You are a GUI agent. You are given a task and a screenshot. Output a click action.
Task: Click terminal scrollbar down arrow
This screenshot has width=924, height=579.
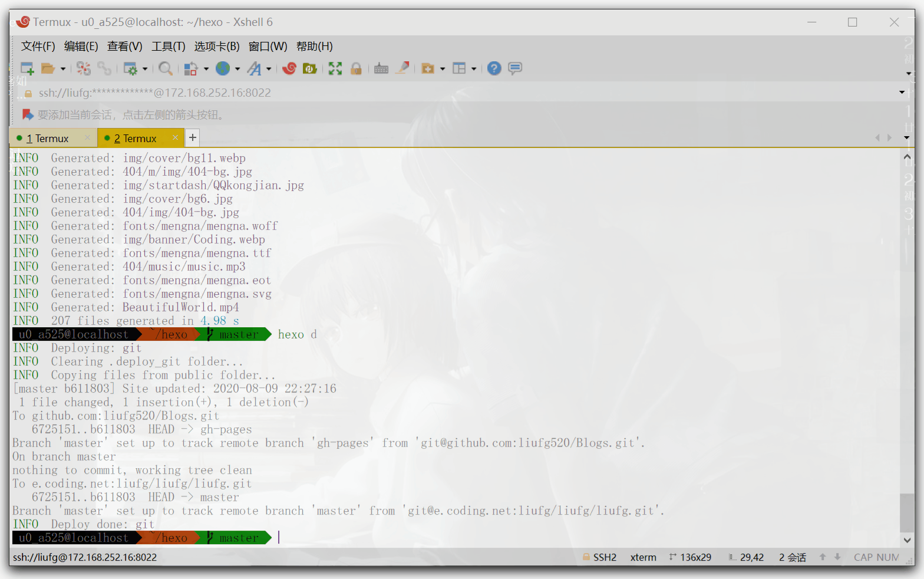click(x=907, y=540)
